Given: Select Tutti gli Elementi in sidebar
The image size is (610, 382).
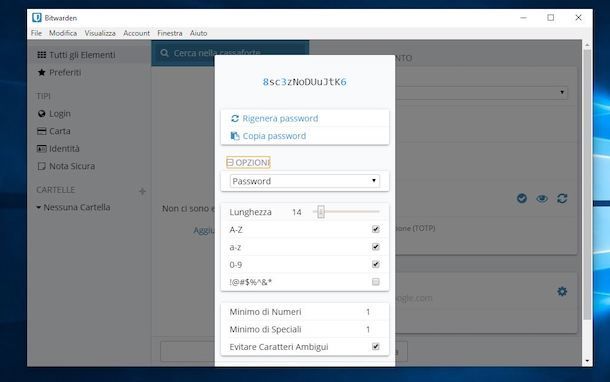Looking at the screenshot, I should [82, 55].
